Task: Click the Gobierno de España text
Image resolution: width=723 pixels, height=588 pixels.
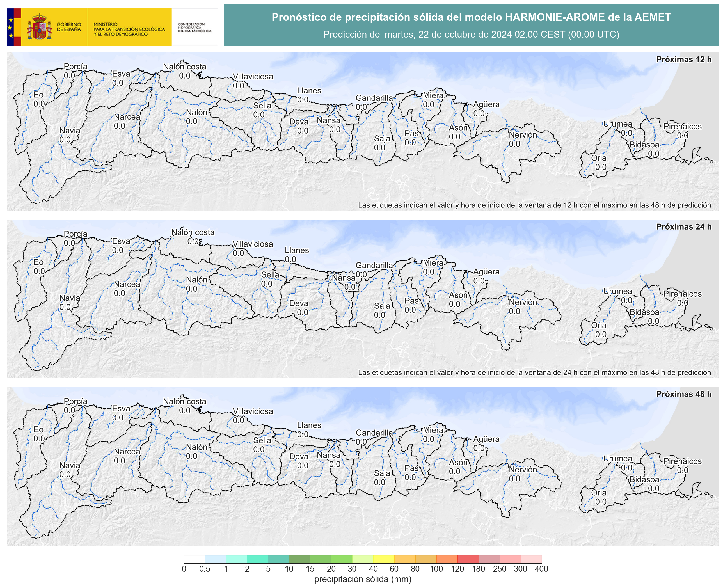Action: tap(69, 27)
